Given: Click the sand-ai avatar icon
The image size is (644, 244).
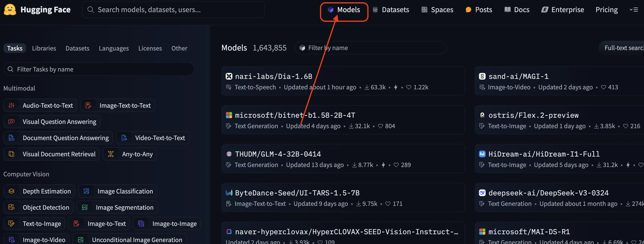Looking at the screenshot, I should tap(482, 76).
